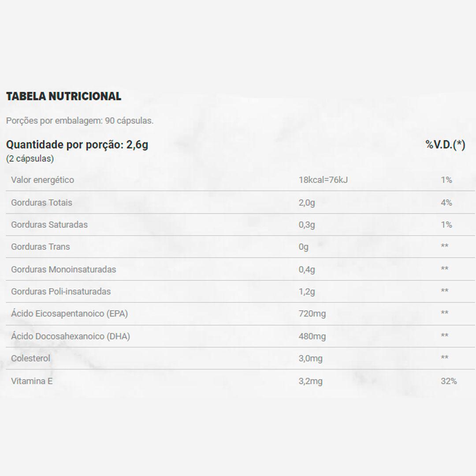The height and width of the screenshot is (476, 476).
Task: Click the 480mg DHA value
Action: click(x=312, y=336)
